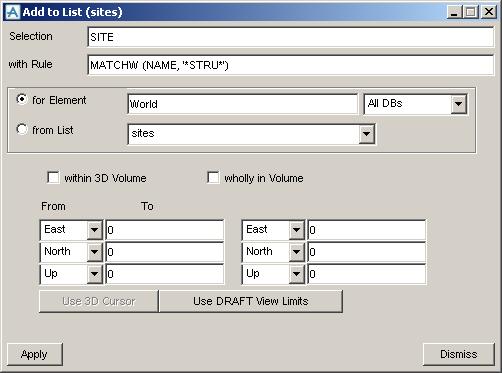Viewport: 502px width, 373px height.
Task: Select the 'for Element' radio button
Action: (22, 99)
